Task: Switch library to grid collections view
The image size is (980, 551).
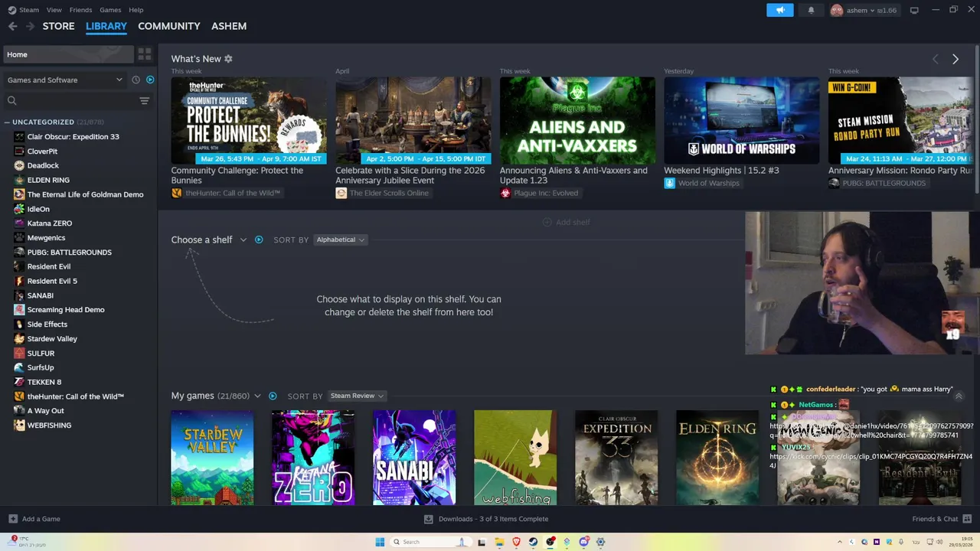Action: [145, 54]
